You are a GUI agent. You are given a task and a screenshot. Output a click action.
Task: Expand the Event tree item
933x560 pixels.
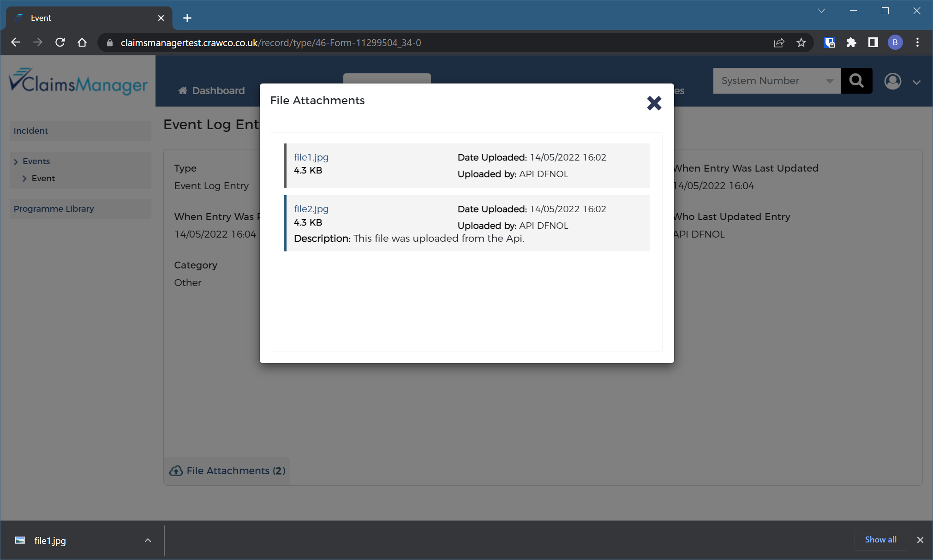24,179
